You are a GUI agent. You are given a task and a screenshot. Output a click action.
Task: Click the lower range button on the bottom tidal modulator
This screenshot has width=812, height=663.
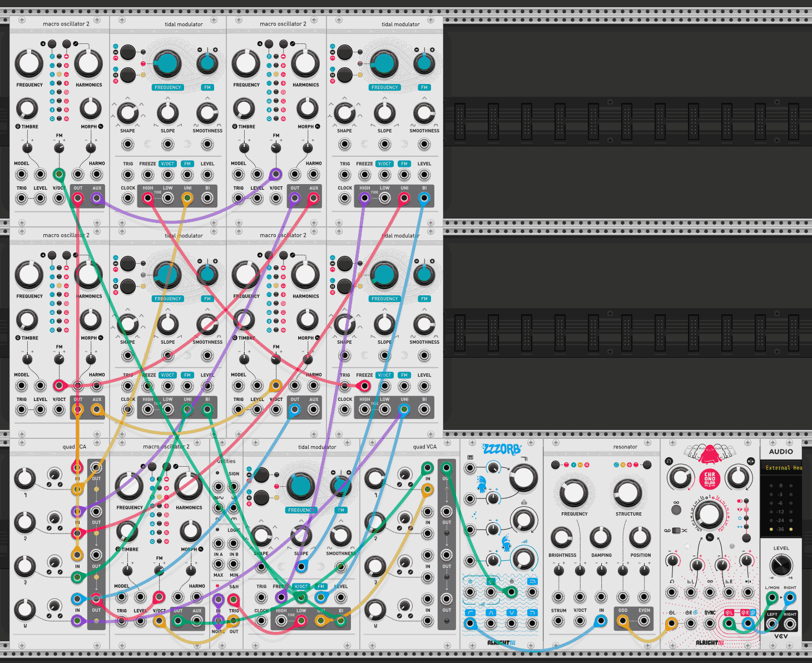(261, 497)
